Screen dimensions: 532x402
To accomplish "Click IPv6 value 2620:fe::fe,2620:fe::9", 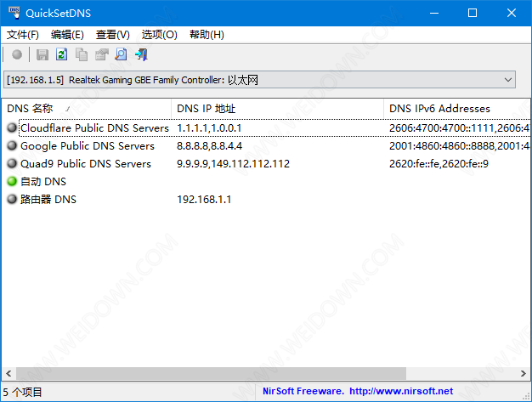I will [x=439, y=164].
